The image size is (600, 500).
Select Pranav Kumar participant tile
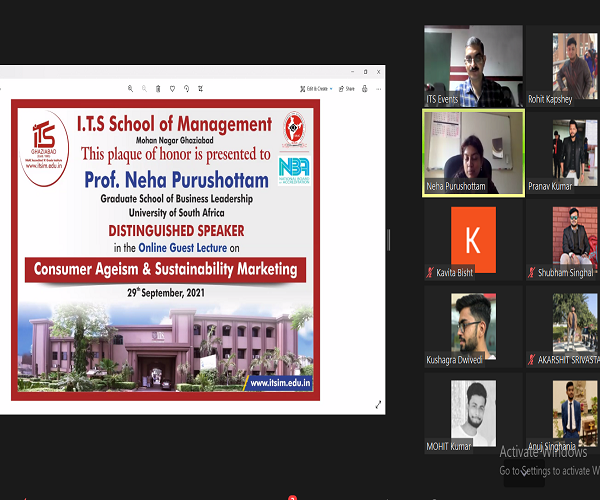tap(563, 153)
